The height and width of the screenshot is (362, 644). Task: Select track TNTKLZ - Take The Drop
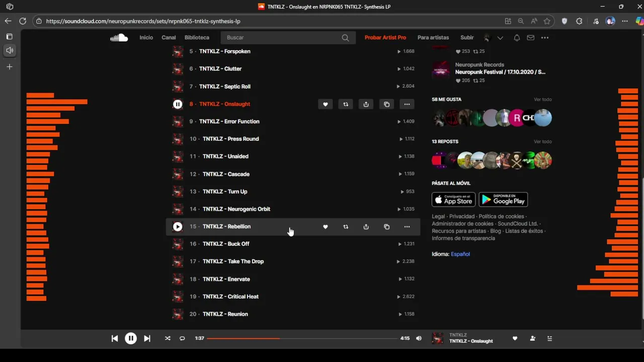pos(233,261)
